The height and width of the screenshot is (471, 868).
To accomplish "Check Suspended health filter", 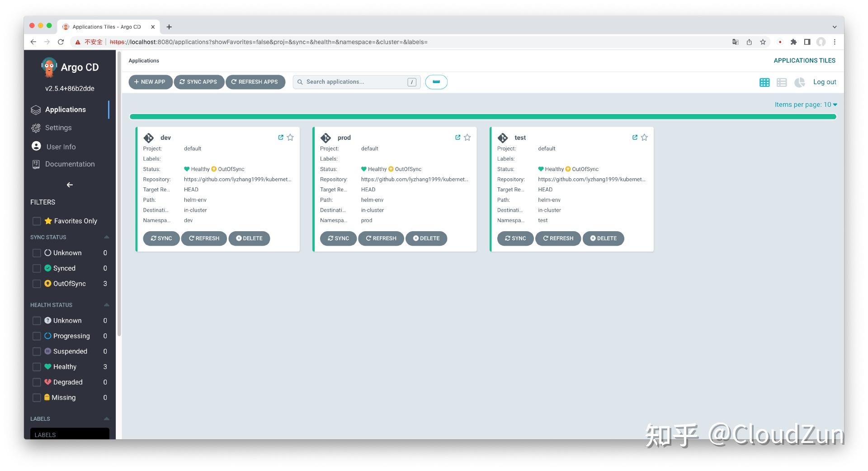I will pyautogui.click(x=37, y=352).
